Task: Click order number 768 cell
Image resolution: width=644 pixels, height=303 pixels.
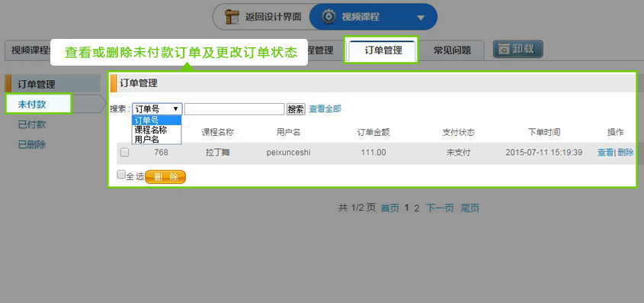Action: tap(161, 153)
